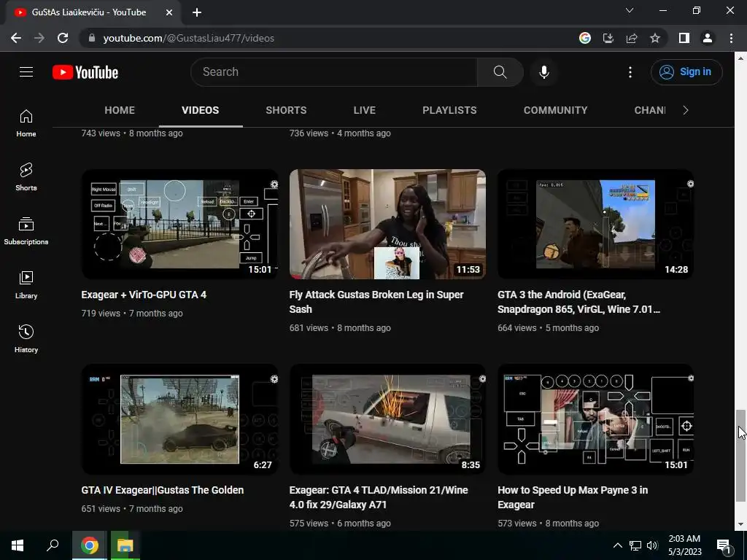The width and height of the screenshot is (747, 560).
Task: Open File Explorer from taskbar
Action: [x=125, y=545]
